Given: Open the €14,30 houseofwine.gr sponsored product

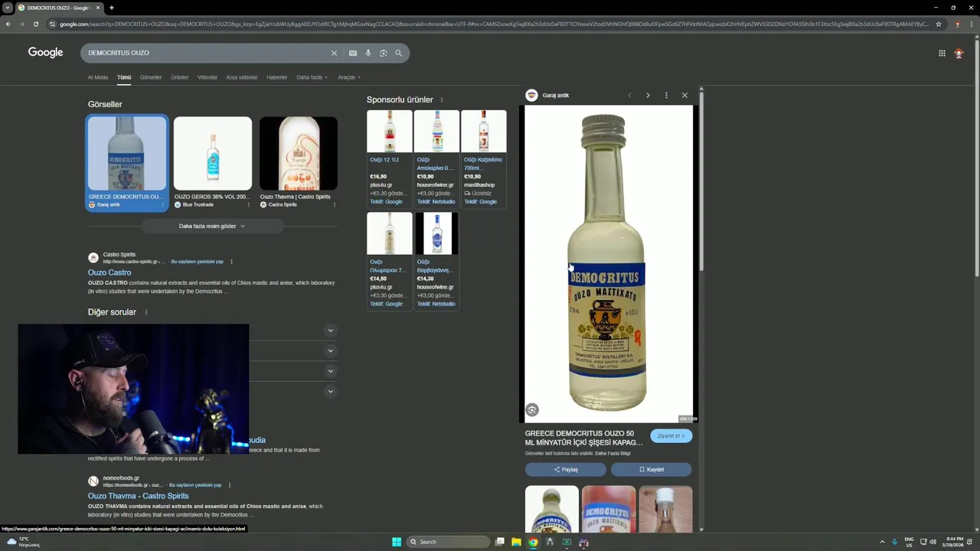Looking at the screenshot, I should [436, 260].
